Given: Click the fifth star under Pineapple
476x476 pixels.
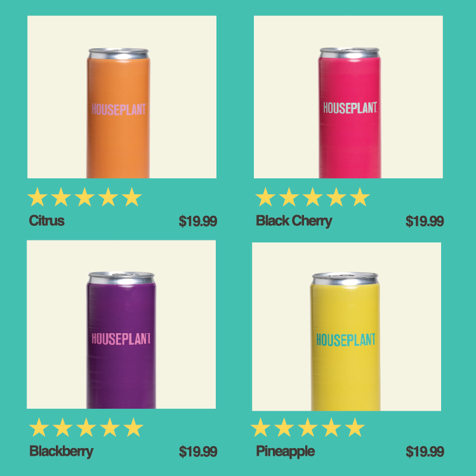Looking at the screenshot, I should coord(355,427).
